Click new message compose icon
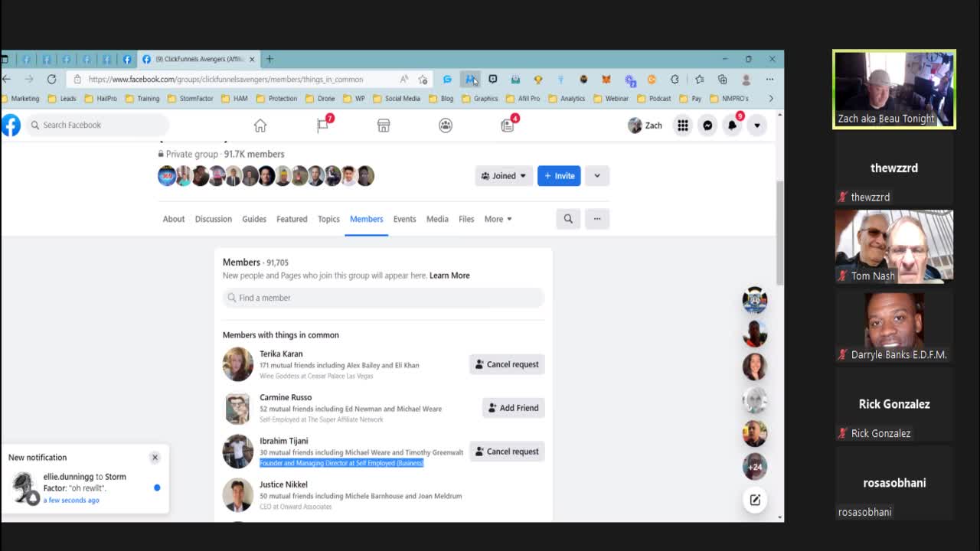This screenshot has height=551, width=980. pyautogui.click(x=755, y=500)
